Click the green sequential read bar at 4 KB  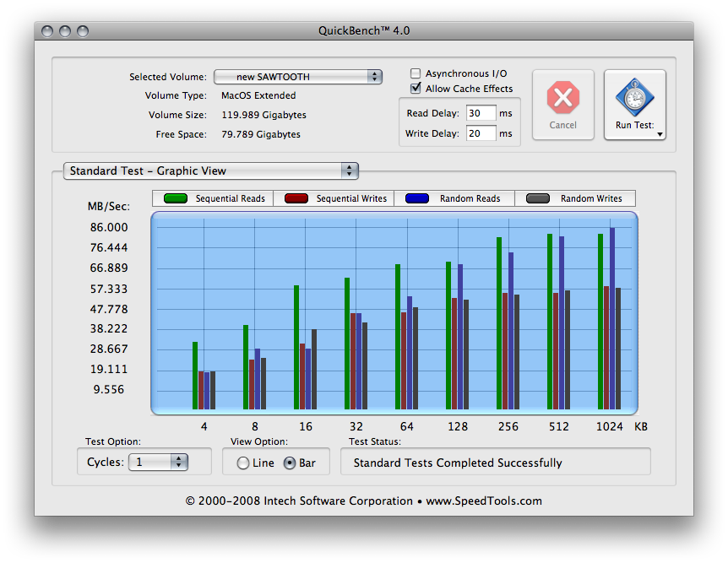click(195, 376)
